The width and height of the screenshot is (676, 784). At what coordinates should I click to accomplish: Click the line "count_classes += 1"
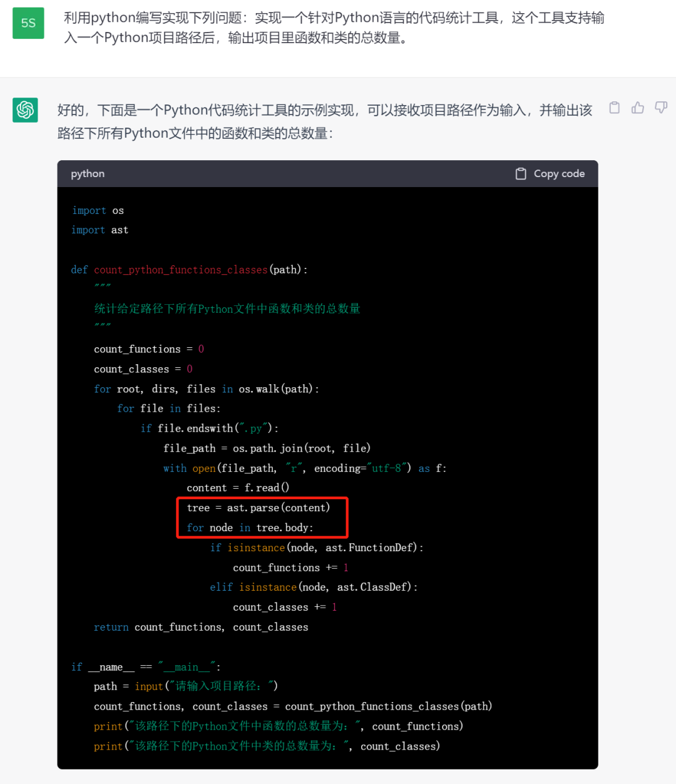[x=285, y=608]
